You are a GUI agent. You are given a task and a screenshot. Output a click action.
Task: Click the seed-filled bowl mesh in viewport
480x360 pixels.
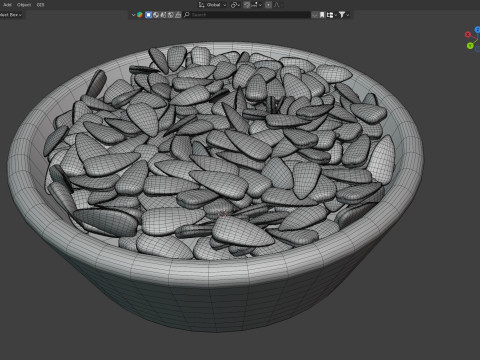coord(215,187)
